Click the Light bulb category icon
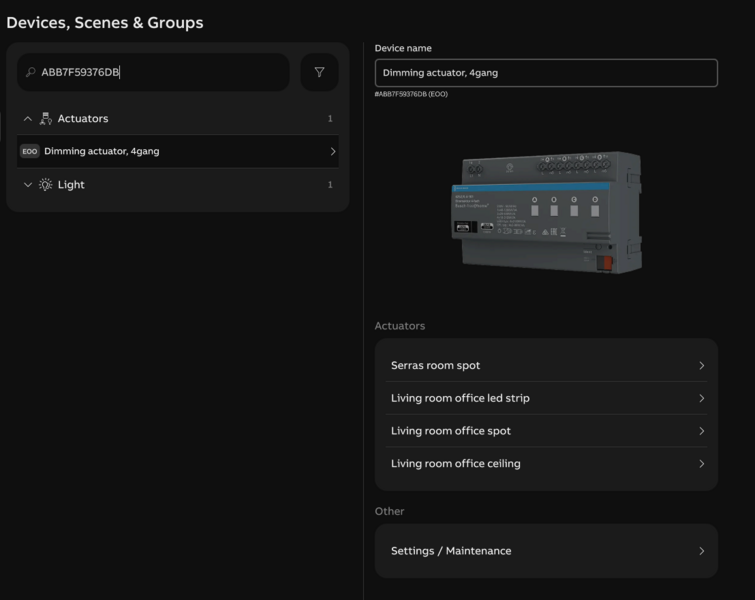Viewport: 755px width, 600px height. (x=45, y=185)
